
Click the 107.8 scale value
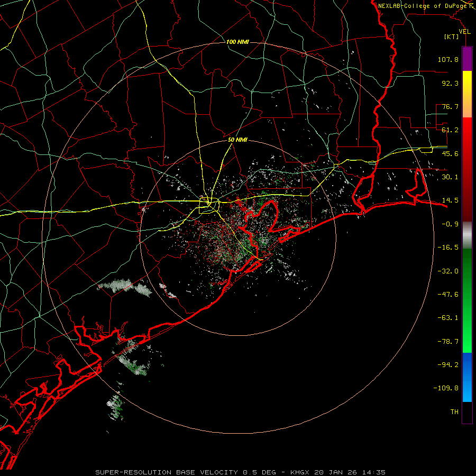pos(448,59)
